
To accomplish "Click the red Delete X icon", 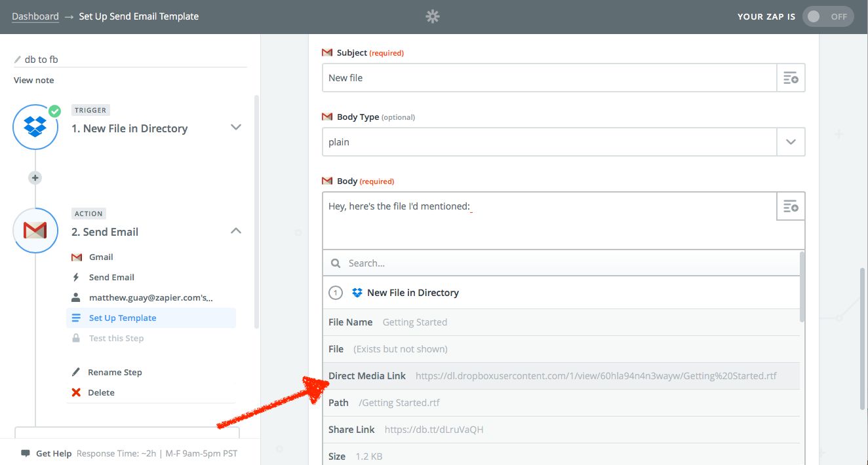I will tap(76, 392).
